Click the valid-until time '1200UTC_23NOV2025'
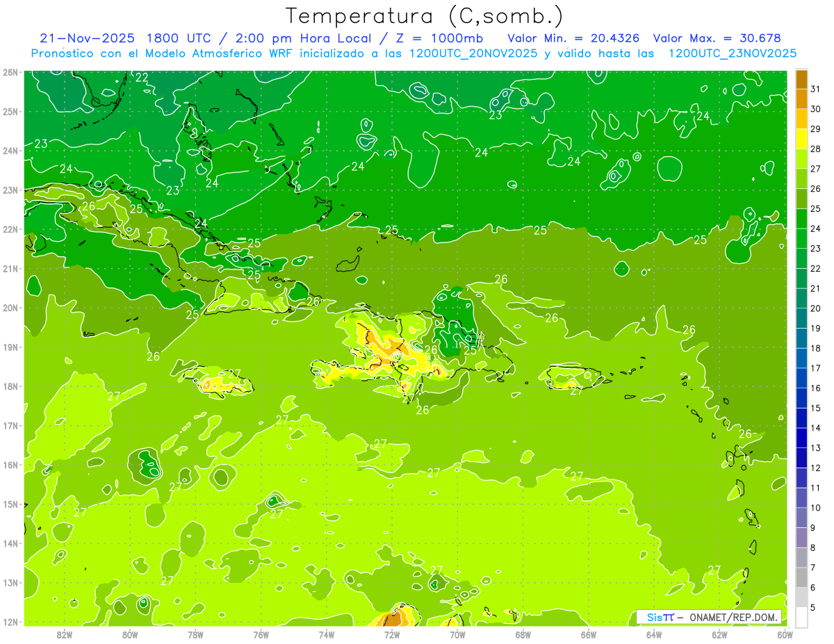Screen dimensions: 834x644 tap(732, 53)
